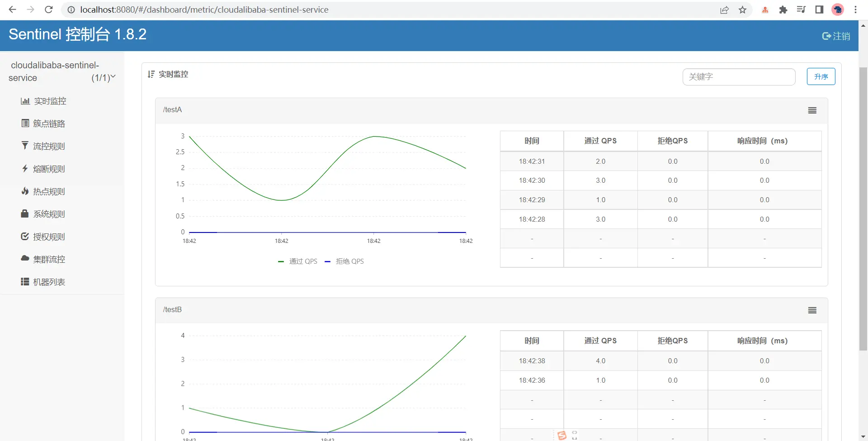Screen dimensions: 868x441
Task: Click the 4.0 QPS value in /testB
Action: click(600, 360)
